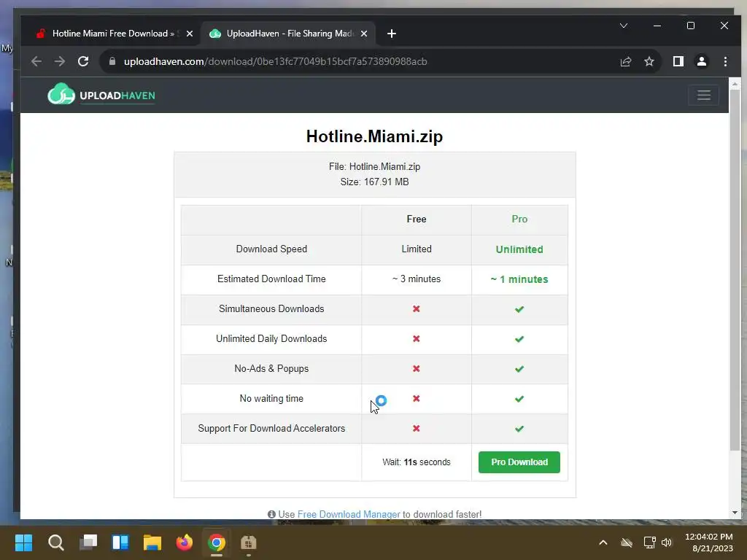The height and width of the screenshot is (560, 747).
Task: Click the Free column header
Action: pyautogui.click(x=417, y=219)
